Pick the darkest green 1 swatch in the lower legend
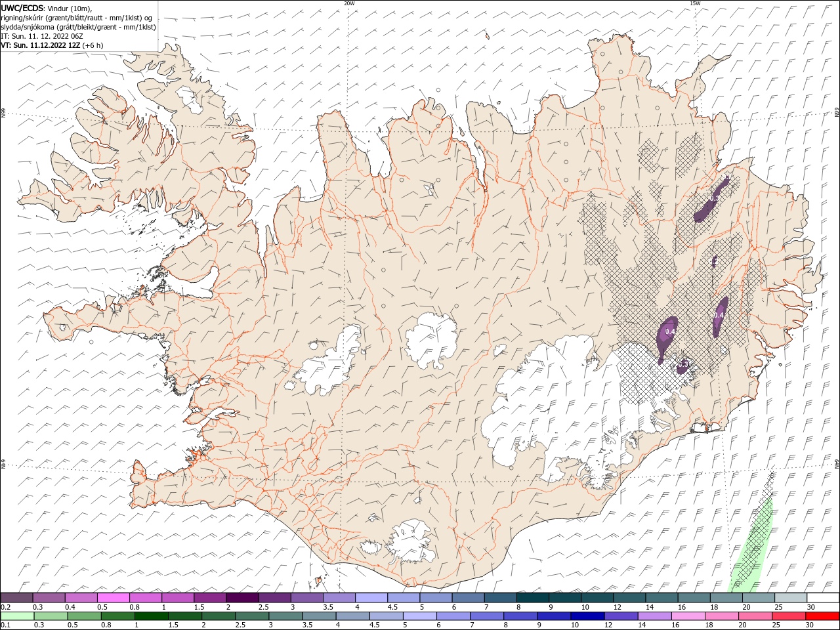Viewport: 840px width, 630px height. click(x=152, y=616)
